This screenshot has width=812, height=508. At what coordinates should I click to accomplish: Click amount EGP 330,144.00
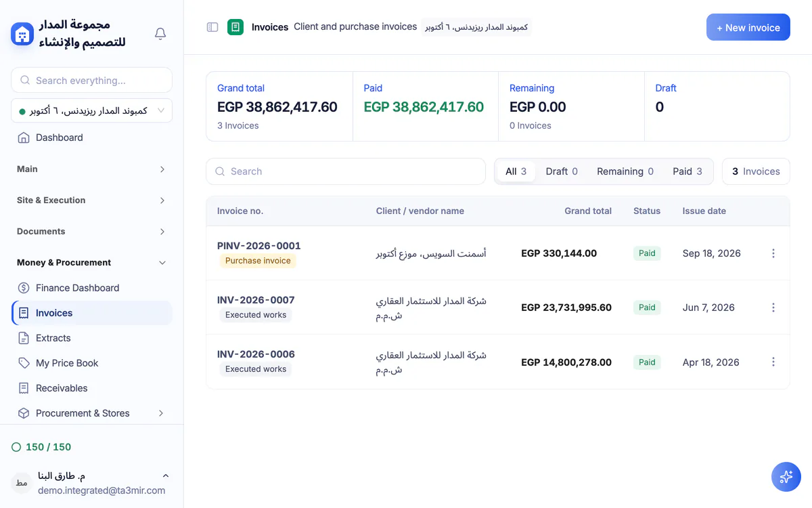click(559, 253)
